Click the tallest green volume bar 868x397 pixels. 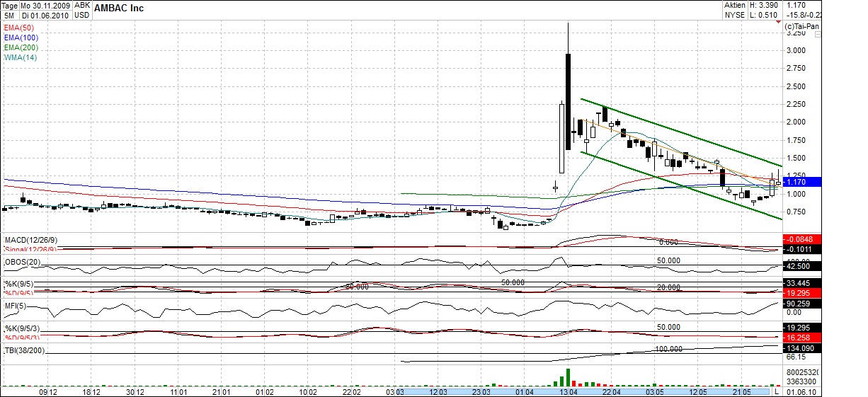coord(568,376)
